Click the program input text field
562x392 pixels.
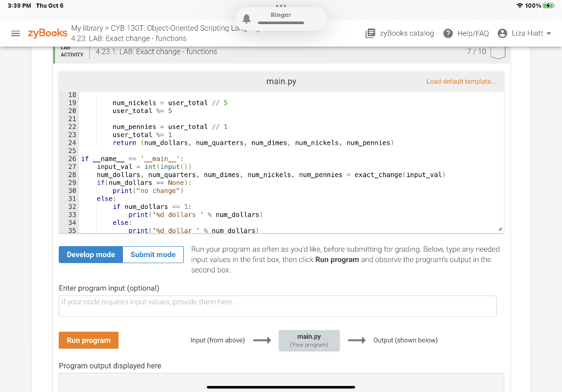point(278,305)
